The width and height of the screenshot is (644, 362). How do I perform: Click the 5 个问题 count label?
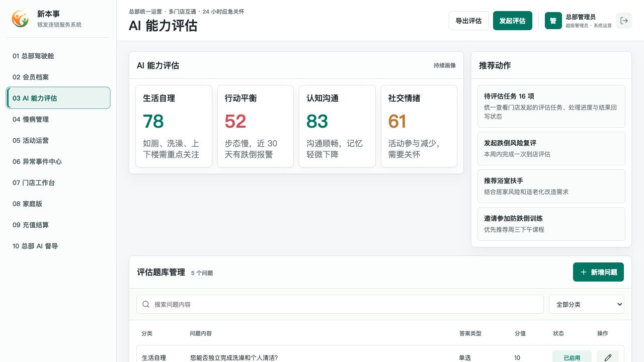click(x=202, y=273)
